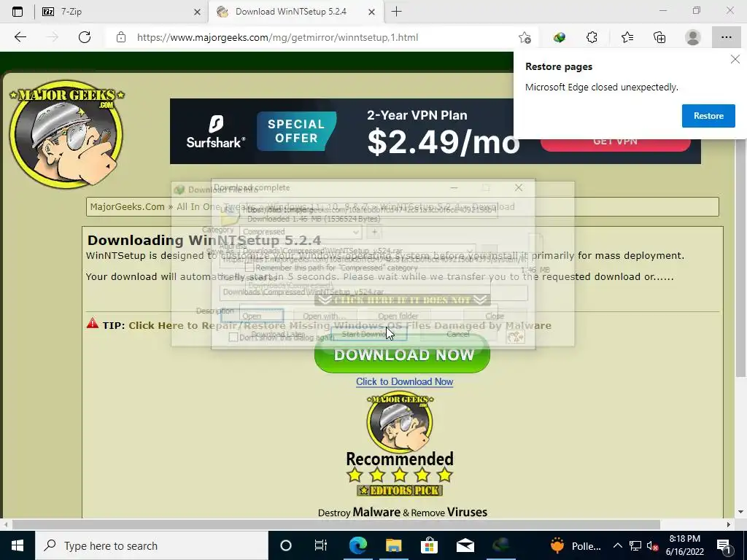Open the Mail app from the taskbar
Image resolution: width=747 pixels, height=560 pixels.
(465, 545)
